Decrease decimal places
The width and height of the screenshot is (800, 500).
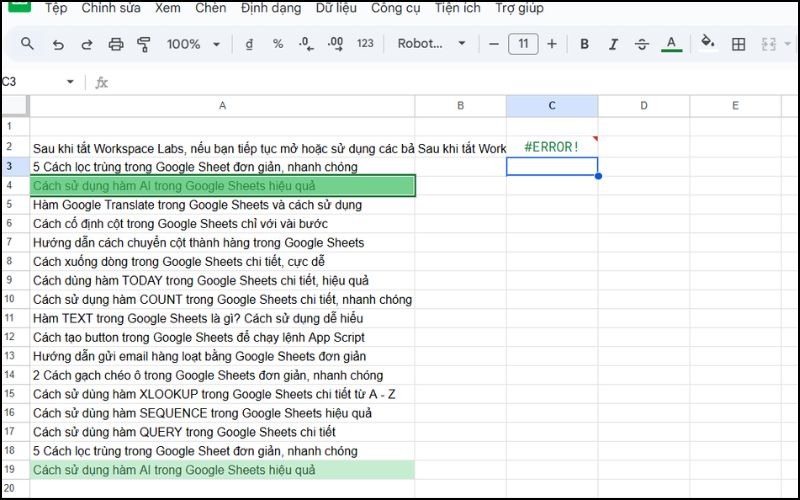(306, 44)
